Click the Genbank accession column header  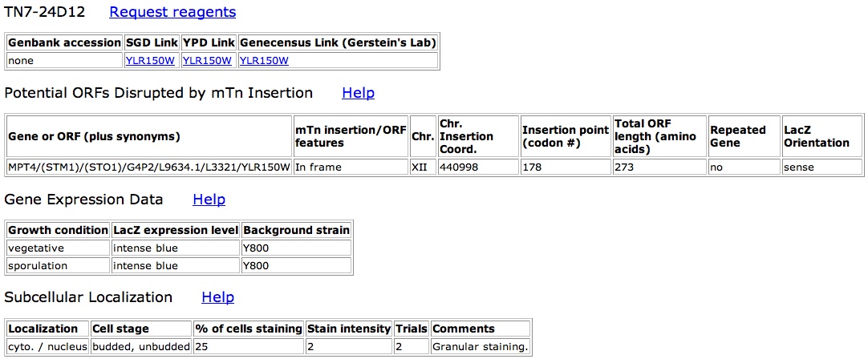coord(64,42)
